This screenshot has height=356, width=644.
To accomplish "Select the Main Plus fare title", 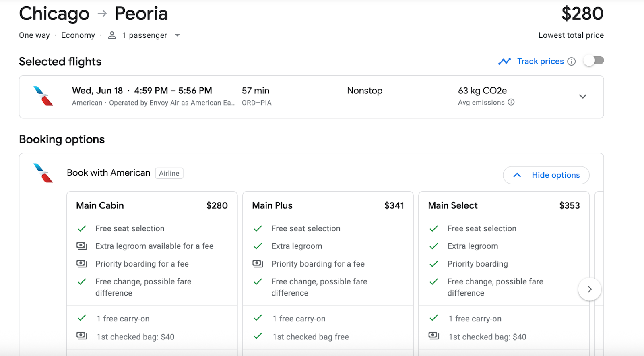I will click(272, 205).
